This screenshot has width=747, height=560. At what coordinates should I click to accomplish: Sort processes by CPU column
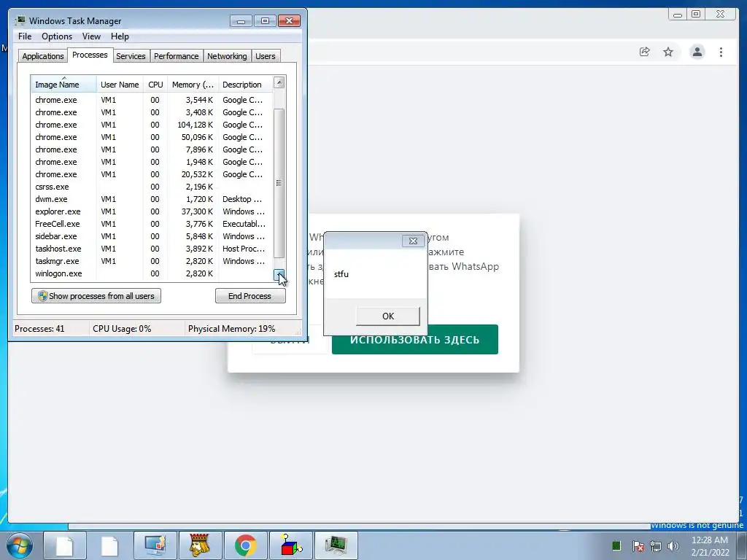point(155,85)
